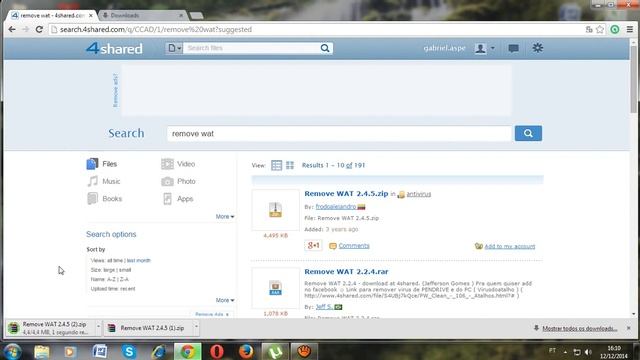Switch to grid view

point(290,165)
